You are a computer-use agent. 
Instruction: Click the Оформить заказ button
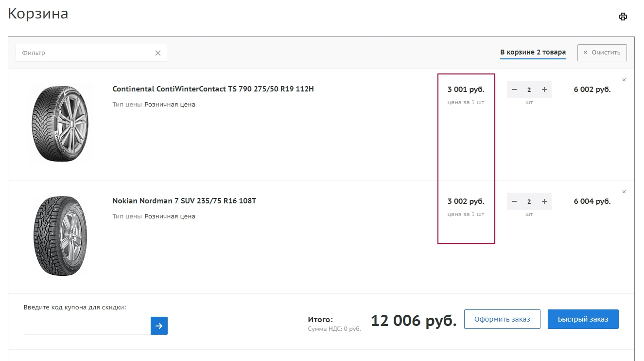(x=502, y=319)
